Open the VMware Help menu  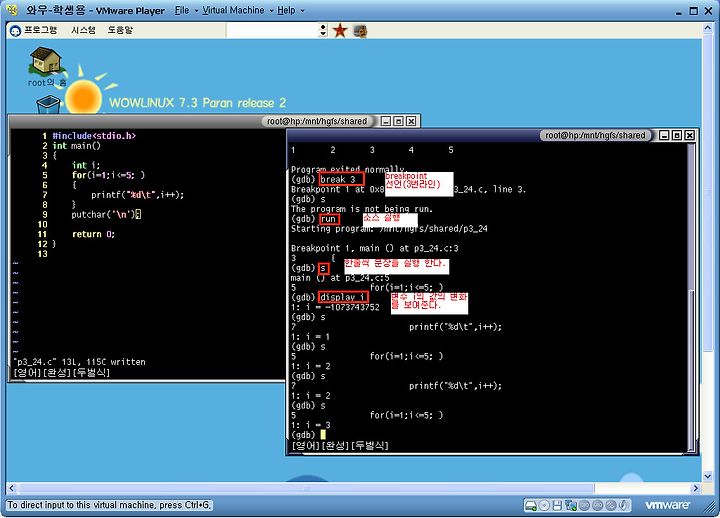click(286, 10)
